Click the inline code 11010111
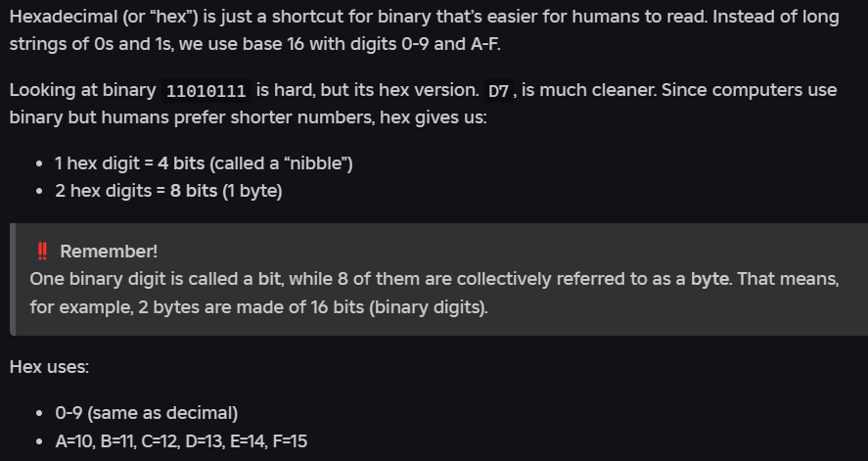This screenshot has width=868, height=461. point(206,91)
